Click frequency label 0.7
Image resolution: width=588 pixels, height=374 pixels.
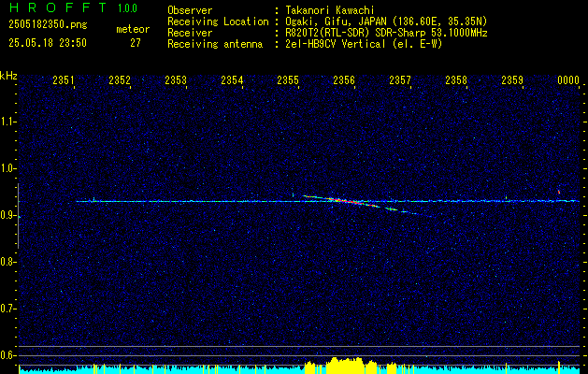[7, 309]
